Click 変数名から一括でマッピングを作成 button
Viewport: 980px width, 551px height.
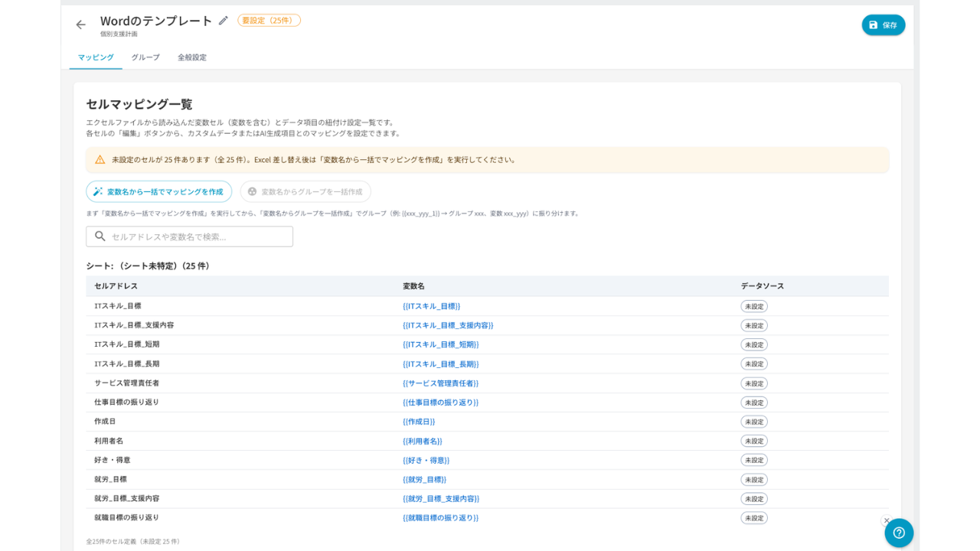click(158, 191)
